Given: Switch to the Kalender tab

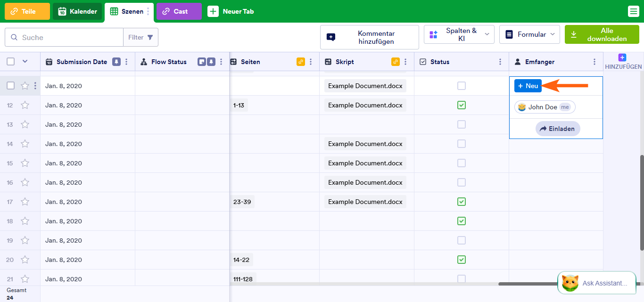Looking at the screenshot, I should click(x=77, y=11).
